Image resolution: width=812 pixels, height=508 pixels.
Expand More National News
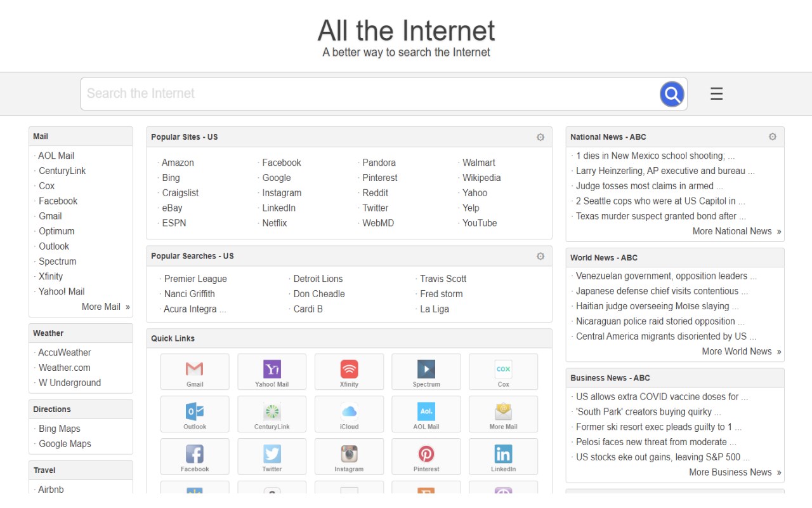pyautogui.click(x=737, y=231)
